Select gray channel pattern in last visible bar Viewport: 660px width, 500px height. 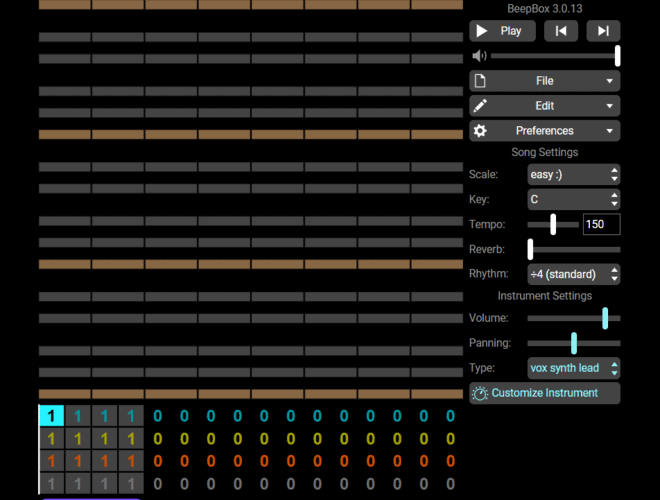[450, 484]
